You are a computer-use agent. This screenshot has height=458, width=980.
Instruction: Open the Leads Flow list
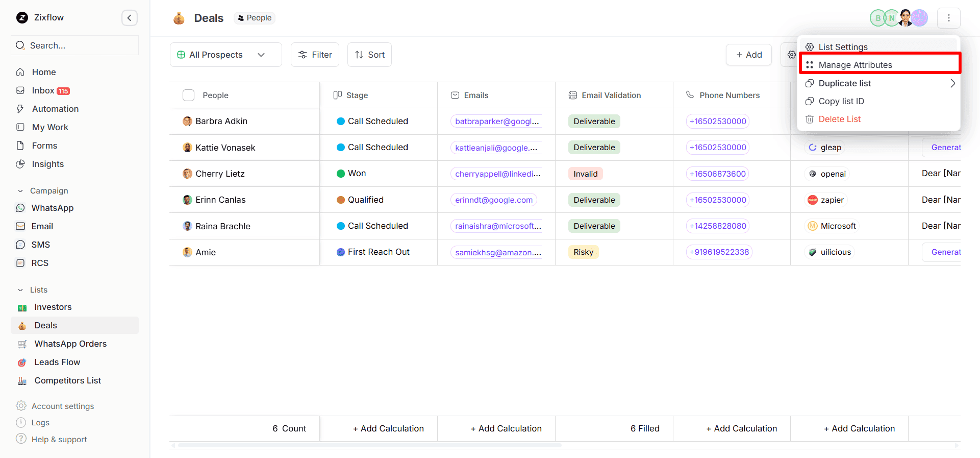pyautogui.click(x=57, y=362)
